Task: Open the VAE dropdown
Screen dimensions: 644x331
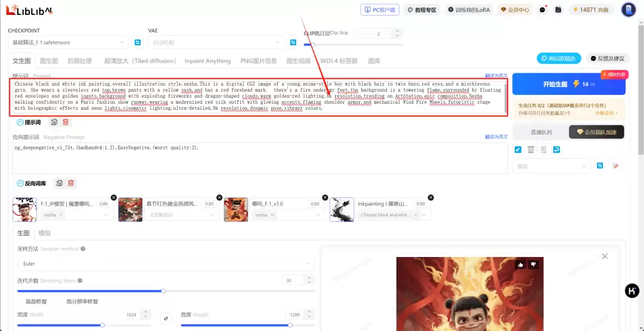Action: 216,42
